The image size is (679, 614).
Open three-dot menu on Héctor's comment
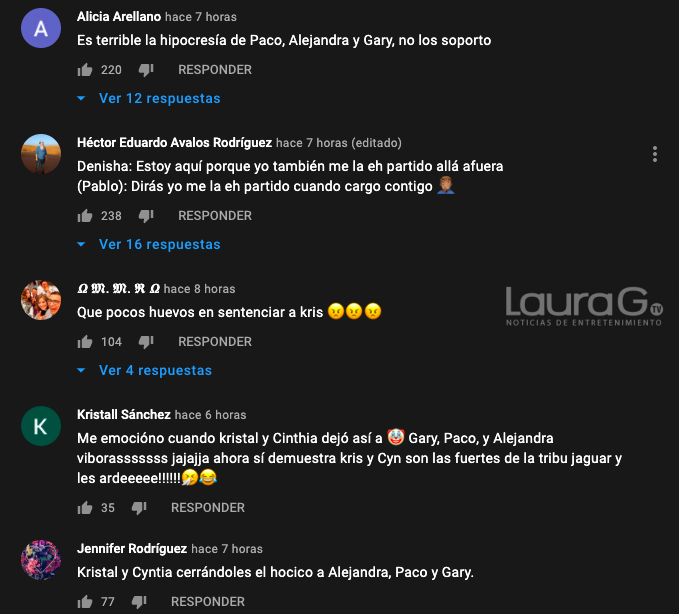pos(655,154)
